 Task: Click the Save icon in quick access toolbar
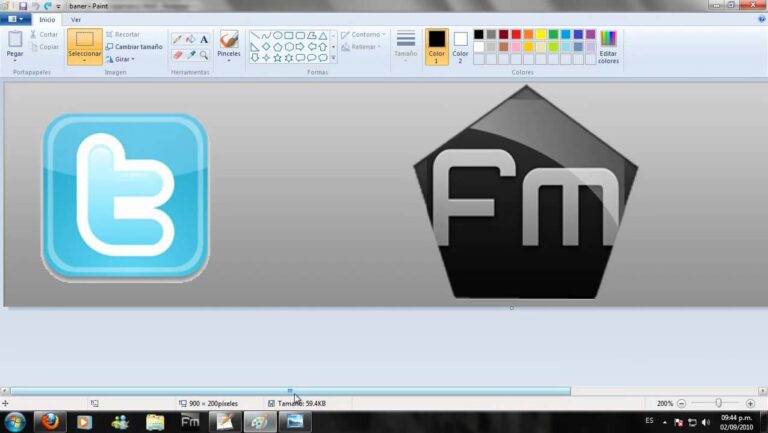coord(23,6)
